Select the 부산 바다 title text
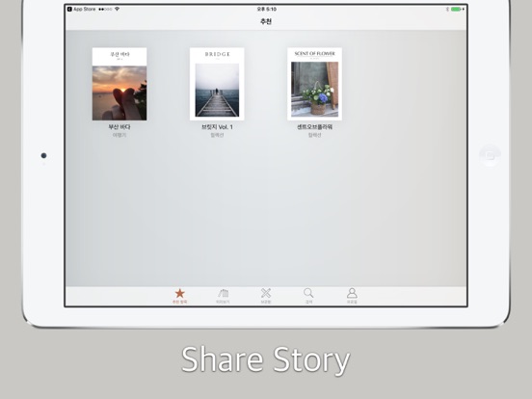532x399 pixels. pyautogui.click(x=120, y=127)
